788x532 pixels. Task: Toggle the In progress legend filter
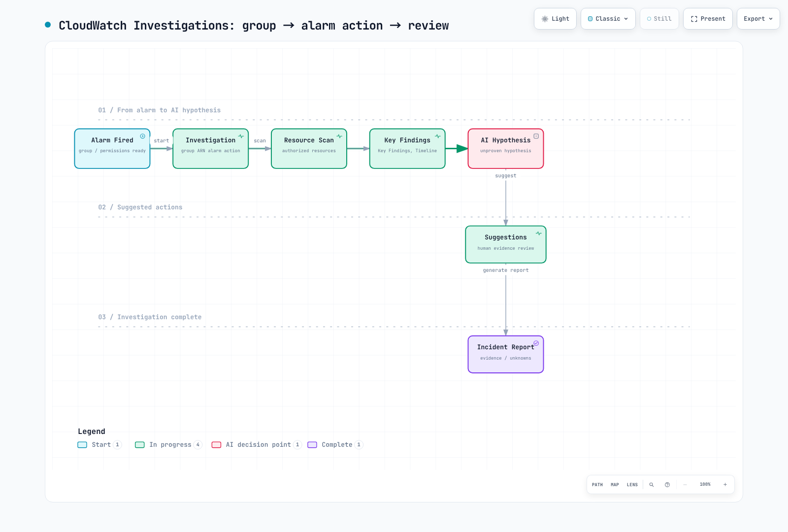coord(168,445)
